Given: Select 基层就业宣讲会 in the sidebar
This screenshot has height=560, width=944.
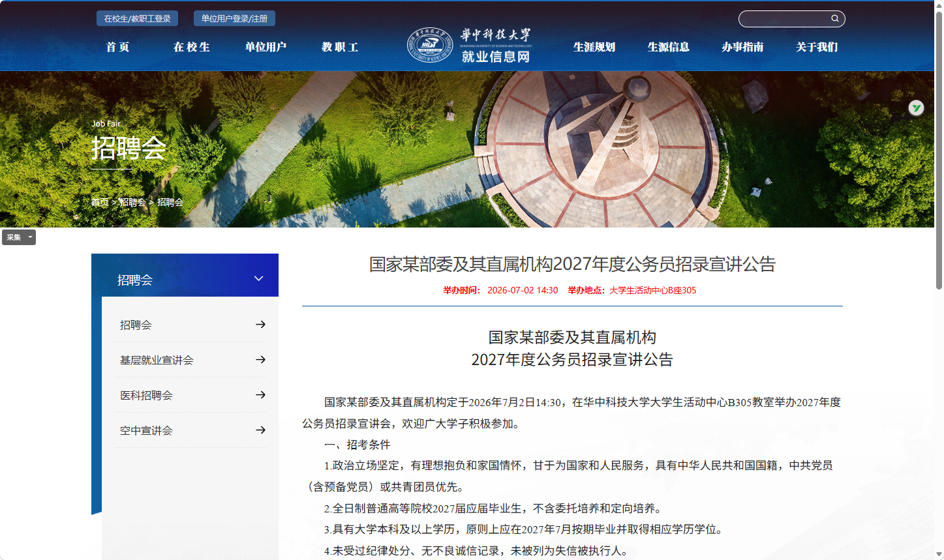Looking at the screenshot, I should 157,360.
